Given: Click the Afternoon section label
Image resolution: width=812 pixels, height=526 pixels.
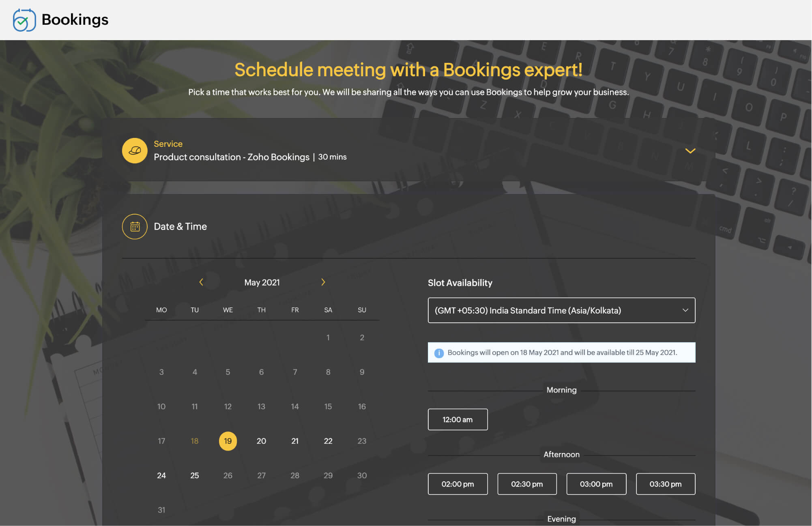Looking at the screenshot, I should tap(561, 454).
